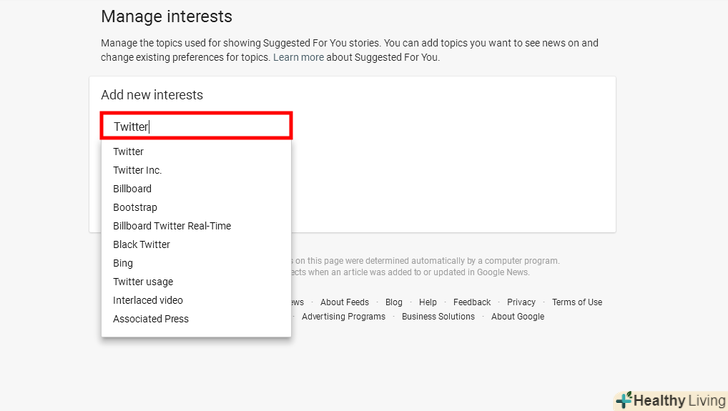
Task: View the Terms of Use link
Action: [x=577, y=302]
